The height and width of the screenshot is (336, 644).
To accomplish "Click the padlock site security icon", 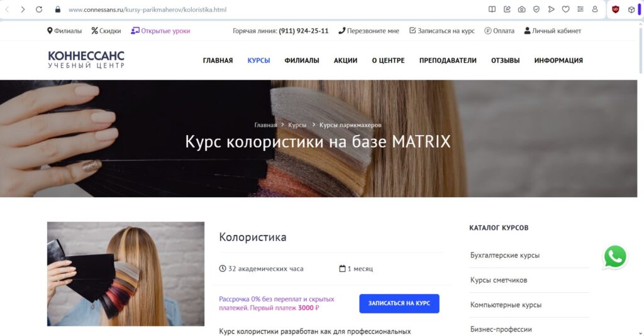I will [x=57, y=9].
